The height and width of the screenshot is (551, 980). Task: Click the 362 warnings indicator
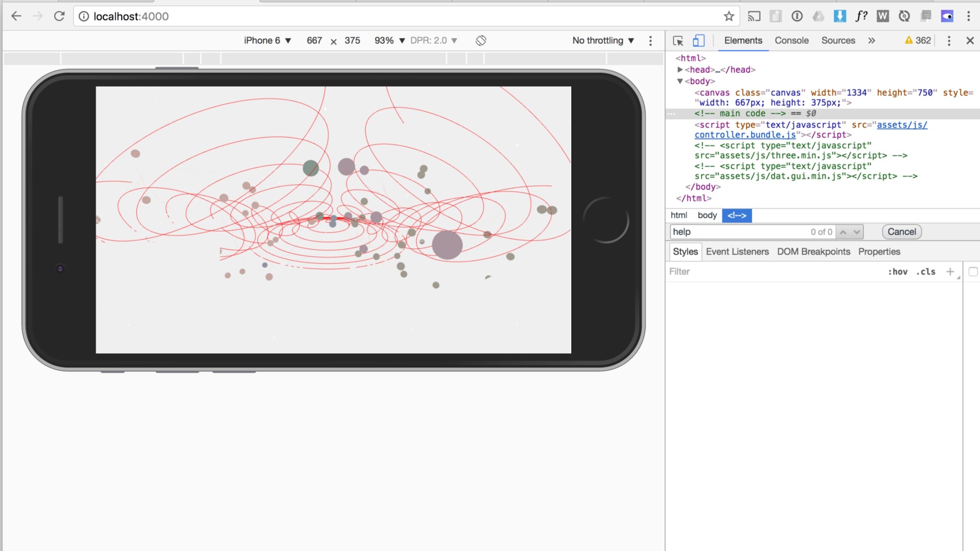coord(918,40)
